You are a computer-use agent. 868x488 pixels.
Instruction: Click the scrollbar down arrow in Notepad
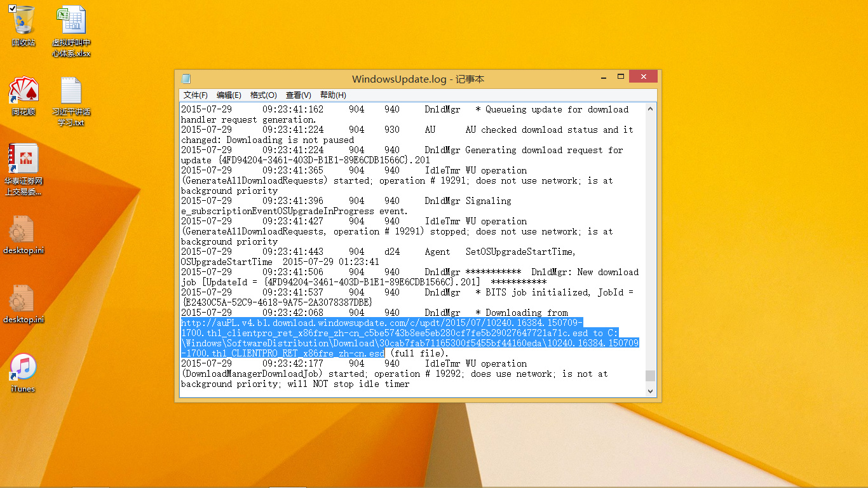(650, 391)
